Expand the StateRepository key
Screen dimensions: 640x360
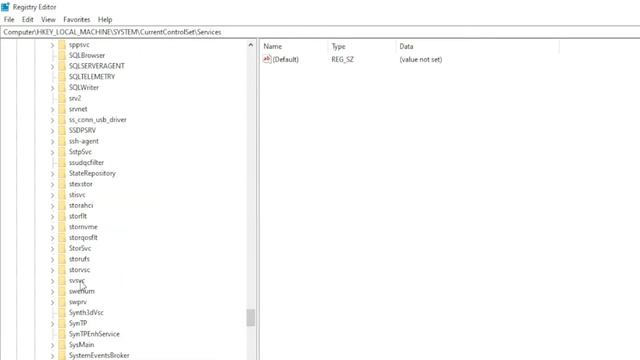[x=52, y=173]
